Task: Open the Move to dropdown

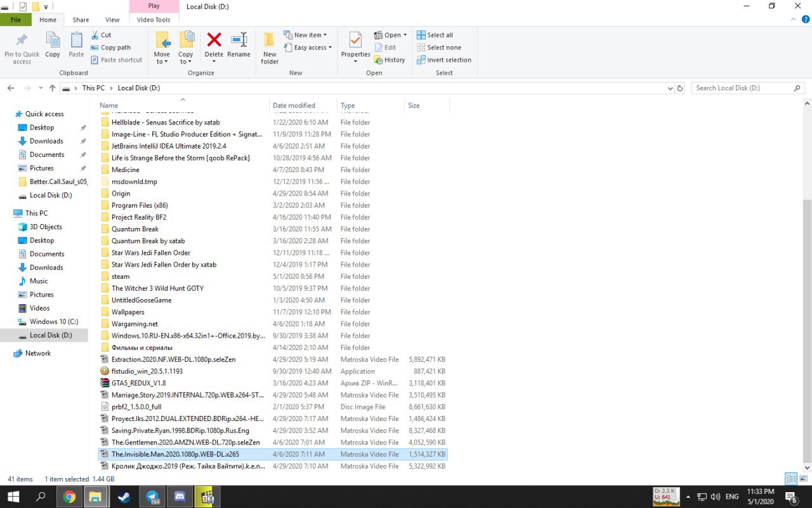Action: point(162,58)
